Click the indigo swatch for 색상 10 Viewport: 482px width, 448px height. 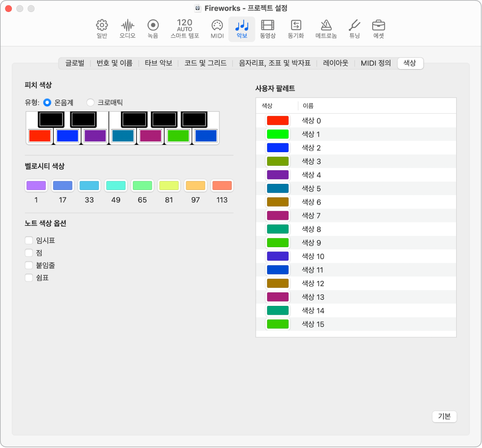(x=278, y=256)
